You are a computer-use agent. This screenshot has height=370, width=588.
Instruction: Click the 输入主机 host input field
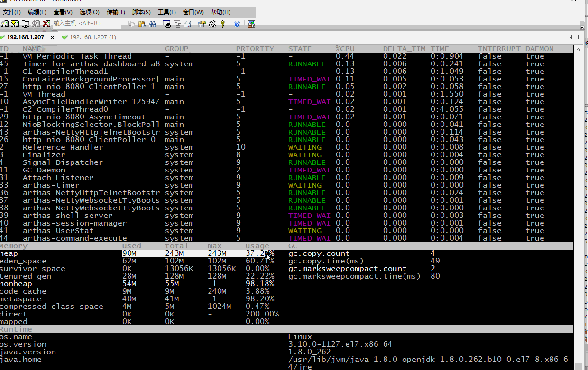87,23
